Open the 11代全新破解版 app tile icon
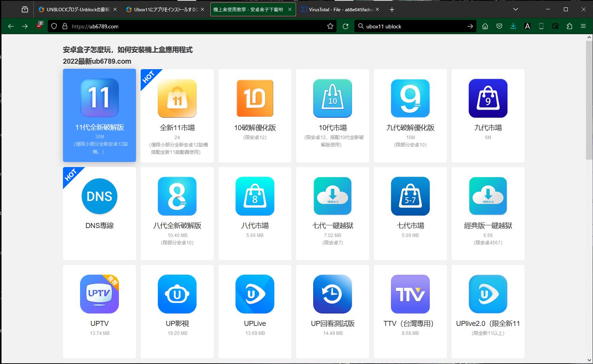 [x=99, y=98]
